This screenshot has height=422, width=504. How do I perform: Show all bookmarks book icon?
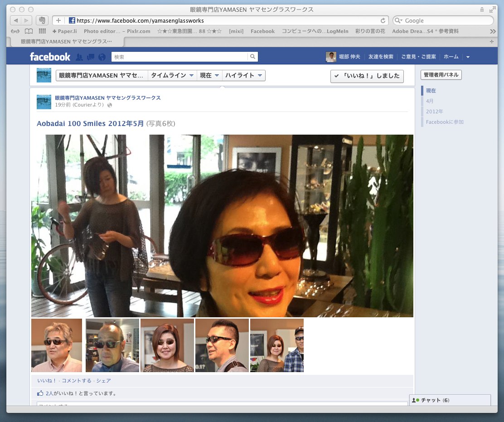pos(29,31)
